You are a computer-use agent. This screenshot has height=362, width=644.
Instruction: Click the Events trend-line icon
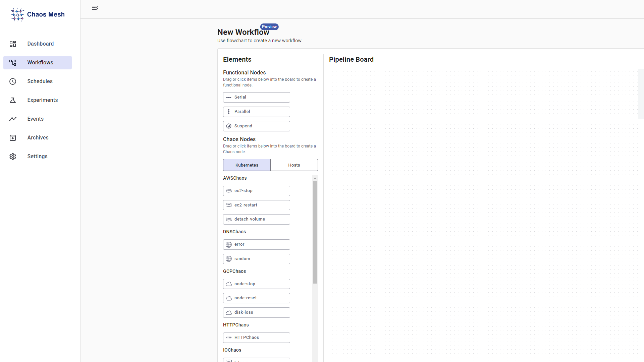click(13, 119)
